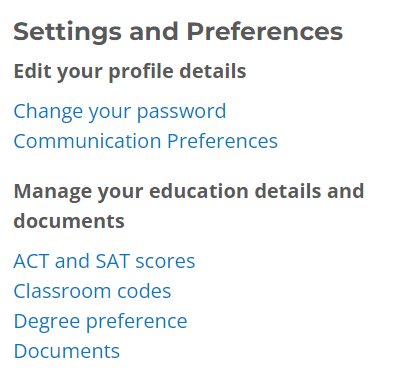This screenshot has width=393, height=373.
Task: Click the word documents in the bold subheading
Action: (69, 221)
